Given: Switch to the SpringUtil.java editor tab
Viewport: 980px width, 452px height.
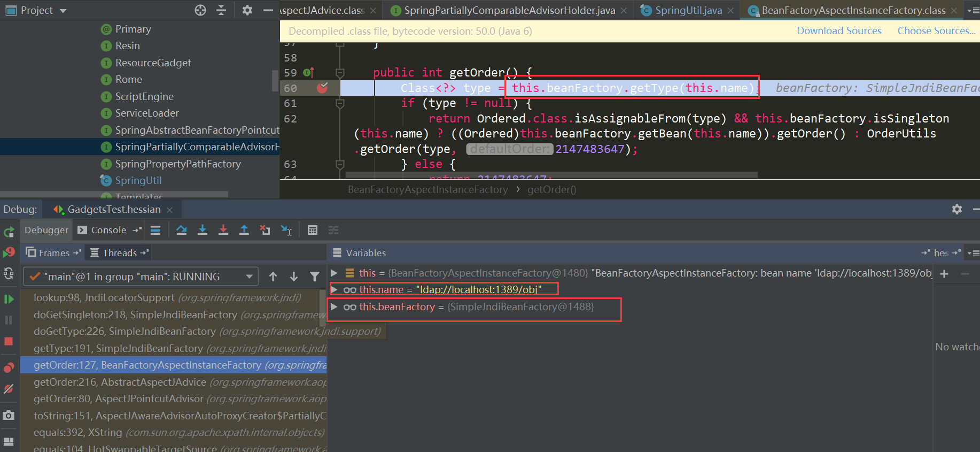Looking at the screenshot, I should (x=688, y=10).
